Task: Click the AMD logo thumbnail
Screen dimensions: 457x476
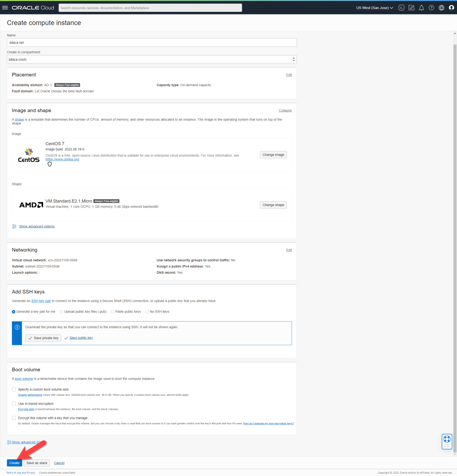Action: click(31, 205)
